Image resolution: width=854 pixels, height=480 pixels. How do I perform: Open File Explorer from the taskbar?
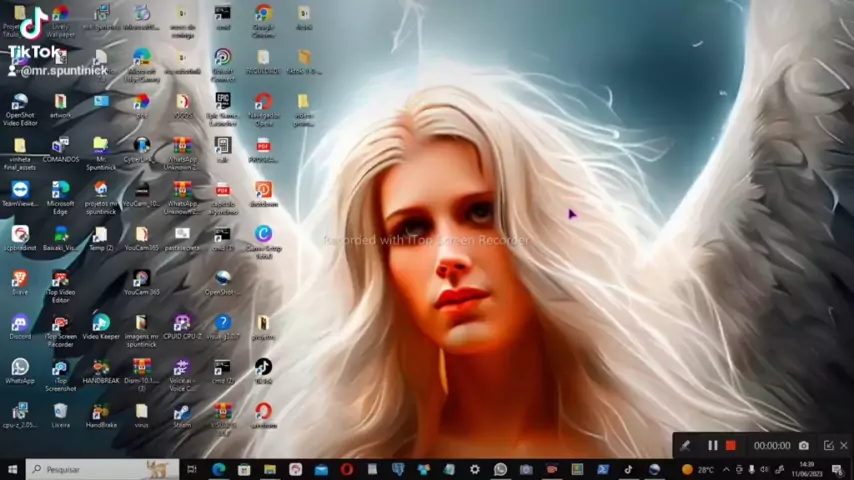pos(270,469)
